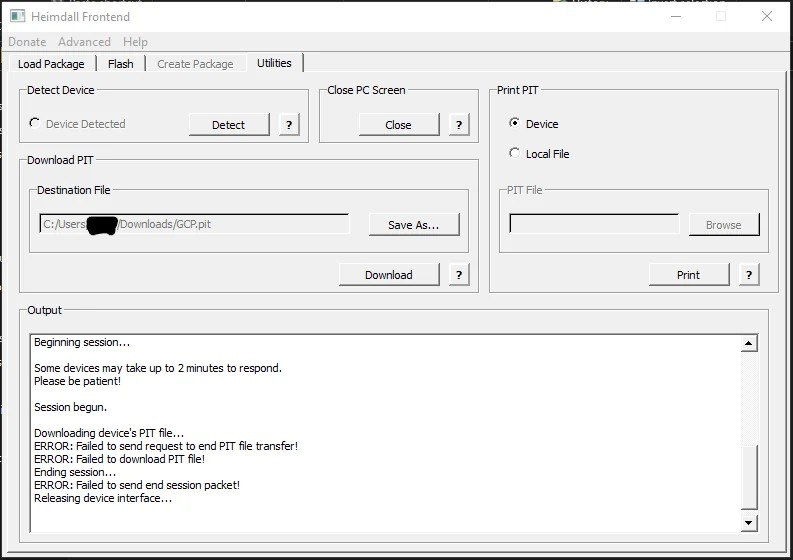Screen dimensions: 793x560
Task: Click 'Failed to send request to end PIT' line
Action: coord(166,446)
